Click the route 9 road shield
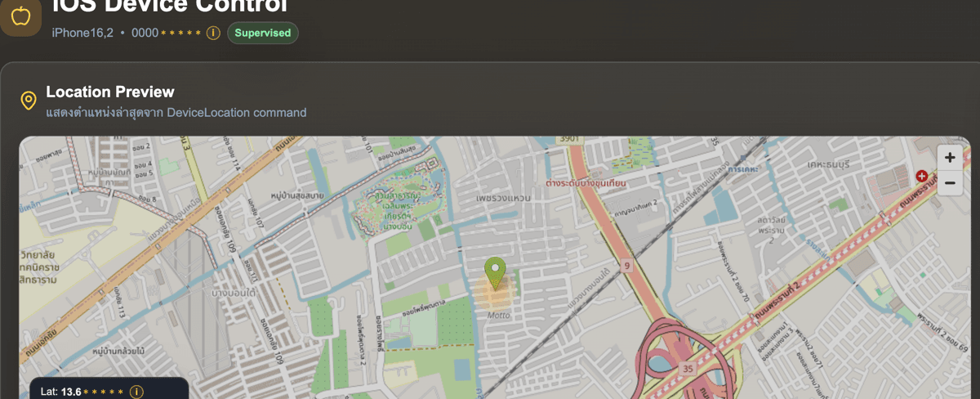Viewport: 980px width, 399px height. [x=626, y=266]
